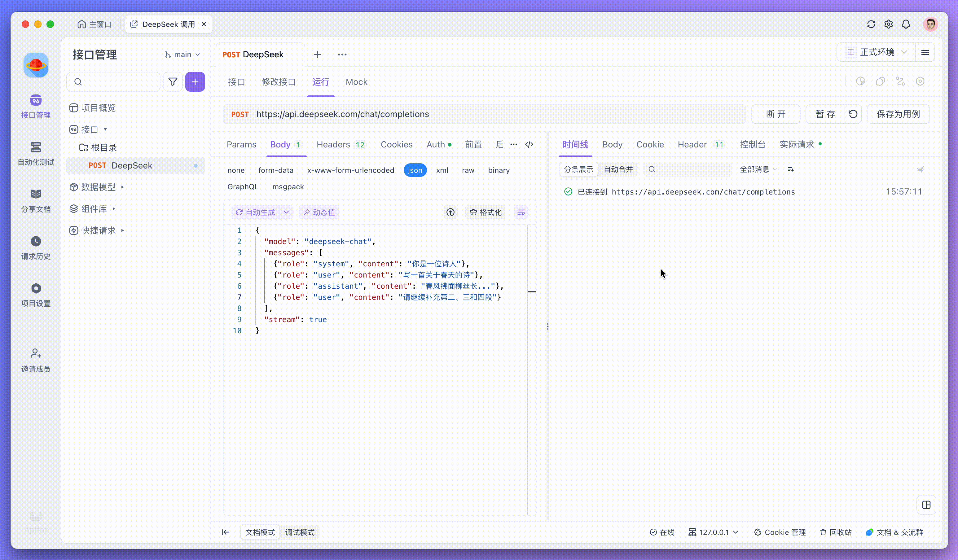
Task: Open 请求历史 in the sidebar
Action: (x=36, y=247)
